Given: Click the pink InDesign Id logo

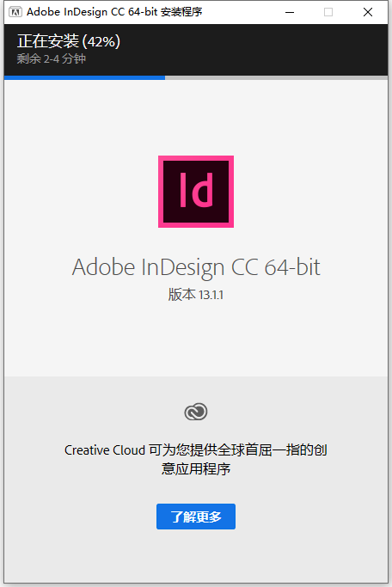Looking at the screenshot, I should point(196,192).
